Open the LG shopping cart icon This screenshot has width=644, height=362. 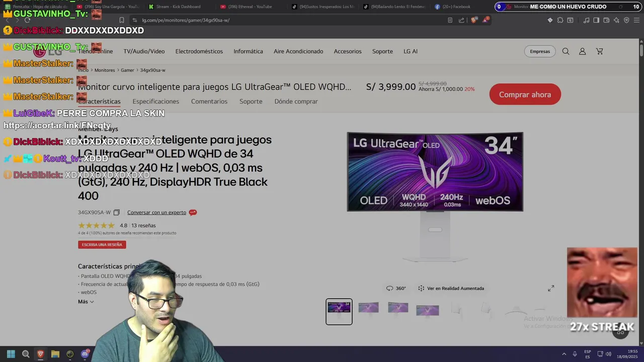(x=599, y=51)
